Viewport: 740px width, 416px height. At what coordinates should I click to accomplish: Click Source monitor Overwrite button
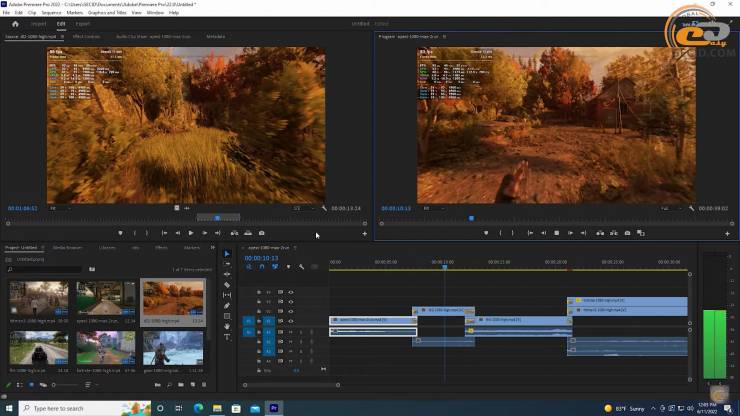(x=248, y=233)
